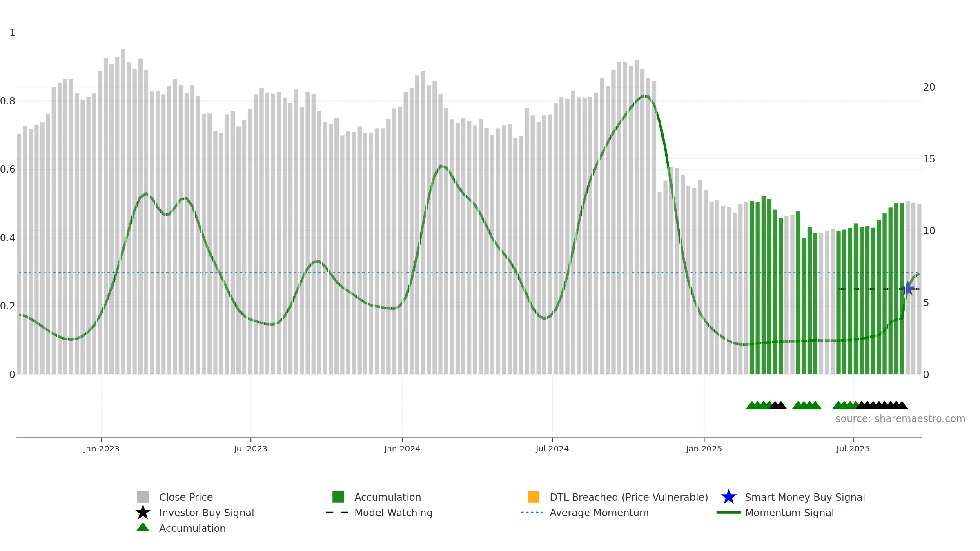Click the DTL Breached (Price Vulnerable) label
Viewport: 980px width, 551px height.
click(x=629, y=497)
